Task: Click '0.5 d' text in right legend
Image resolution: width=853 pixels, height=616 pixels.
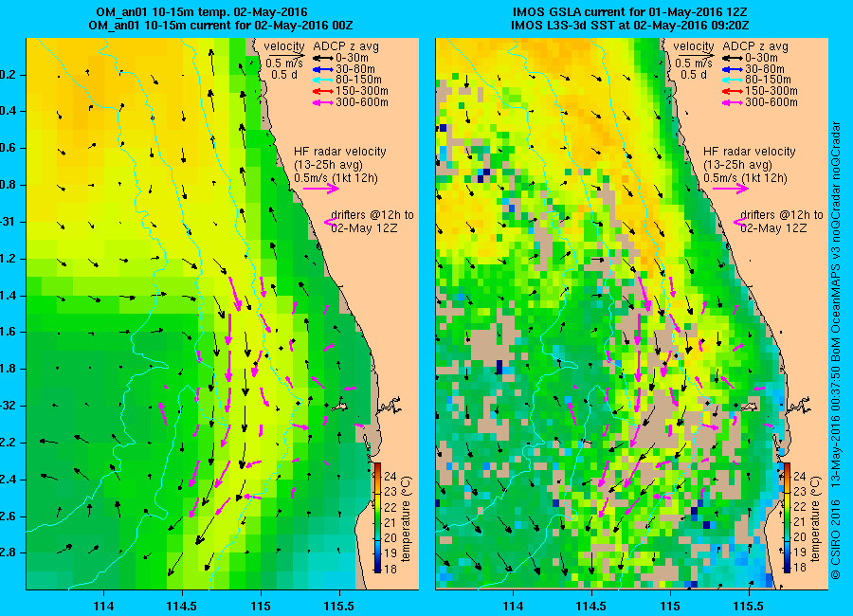Action: 694,75
